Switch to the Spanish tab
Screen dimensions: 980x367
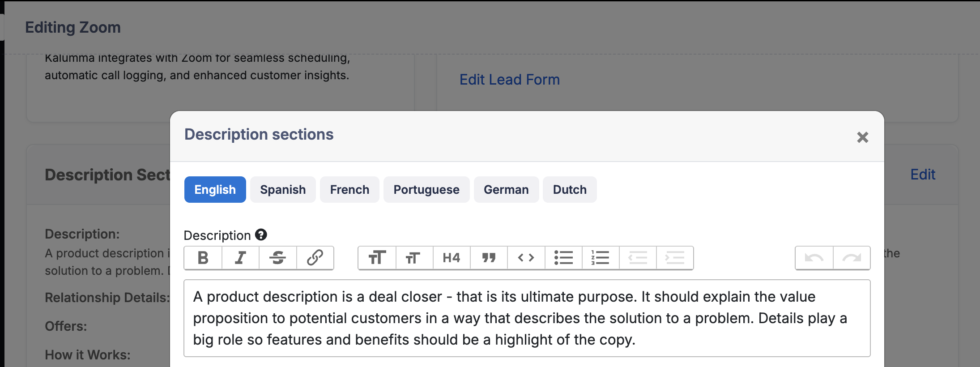tap(283, 189)
